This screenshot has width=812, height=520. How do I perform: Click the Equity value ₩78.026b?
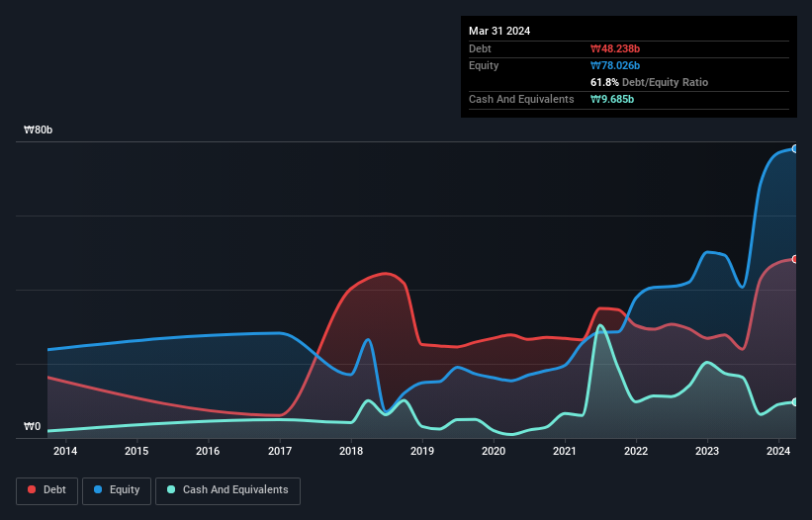(615, 65)
